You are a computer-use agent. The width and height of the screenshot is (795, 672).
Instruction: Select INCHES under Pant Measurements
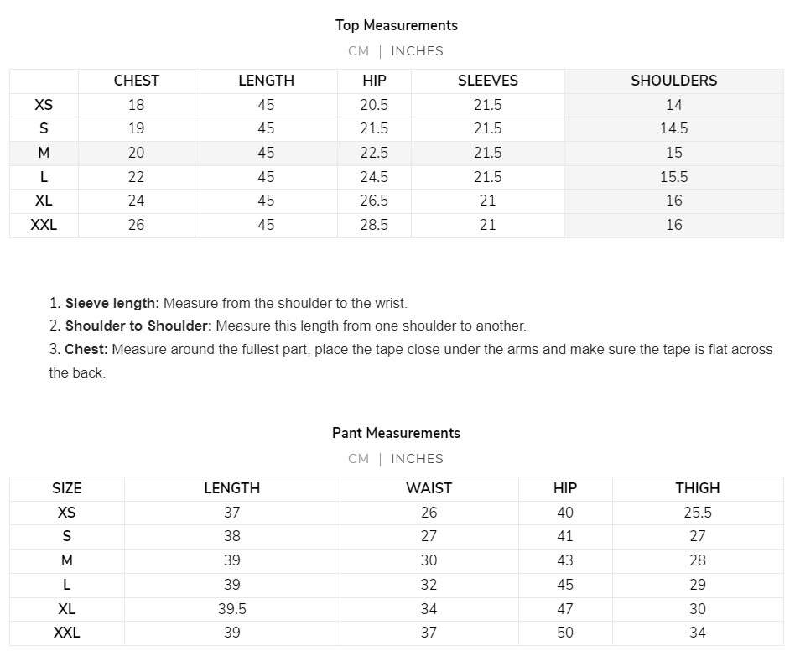click(x=417, y=459)
